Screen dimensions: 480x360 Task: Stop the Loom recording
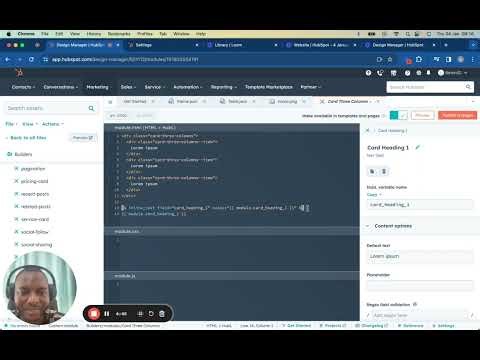coord(94,314)
